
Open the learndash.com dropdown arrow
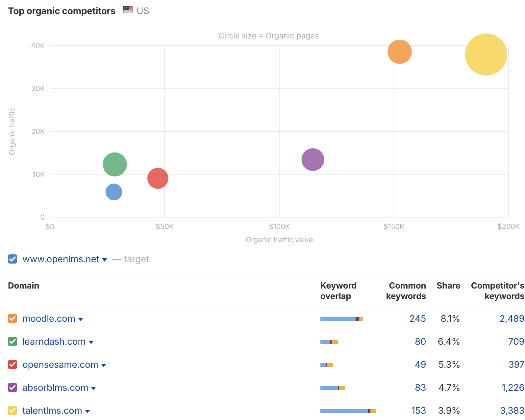[x=91, y=342]
